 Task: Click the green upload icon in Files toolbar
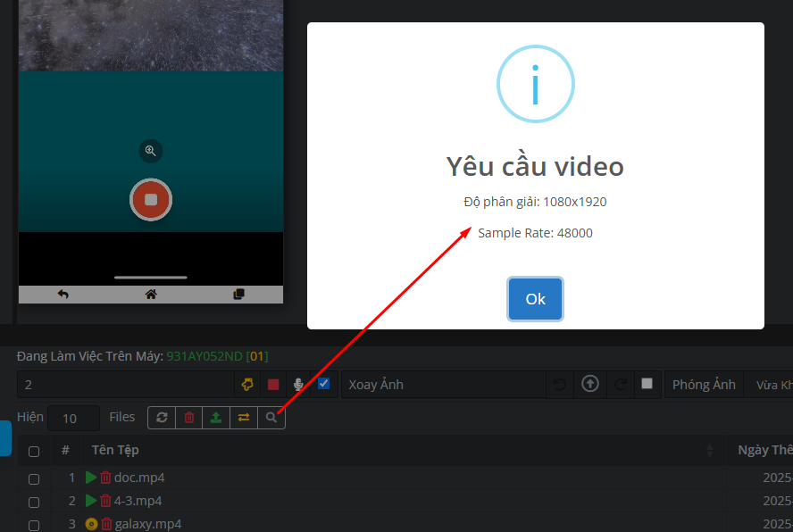point(215,417)
